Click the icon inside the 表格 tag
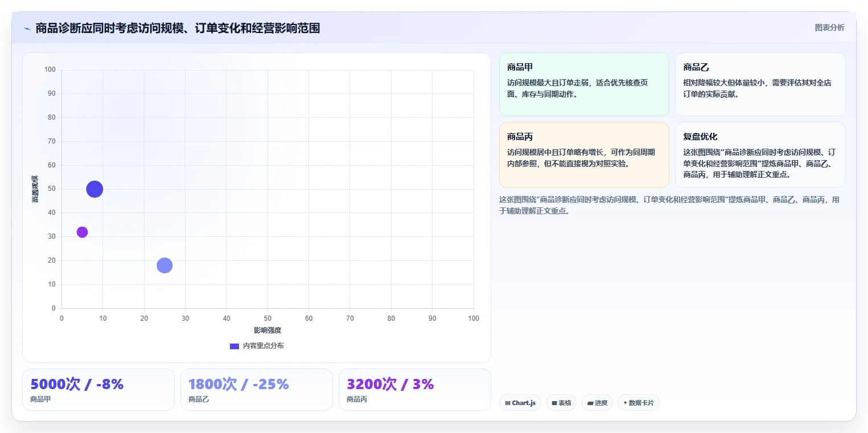The image size is (868, 433). click(x=554, y=403)
